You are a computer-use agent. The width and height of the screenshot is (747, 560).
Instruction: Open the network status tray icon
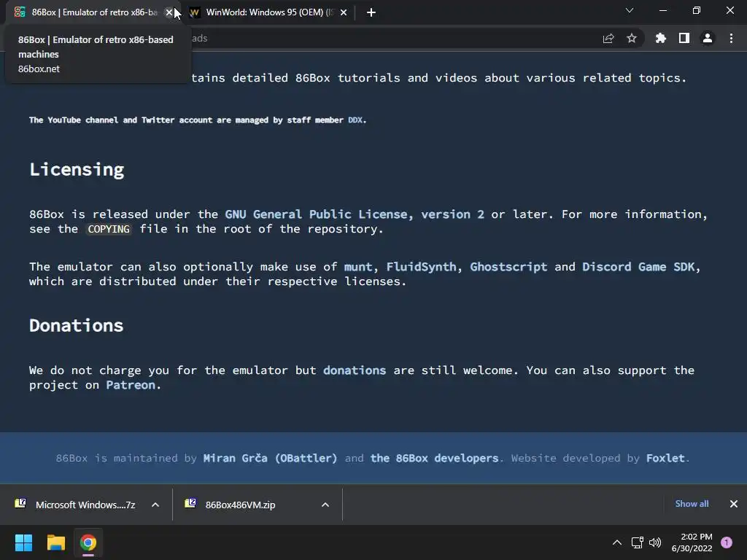coord(637,542)
